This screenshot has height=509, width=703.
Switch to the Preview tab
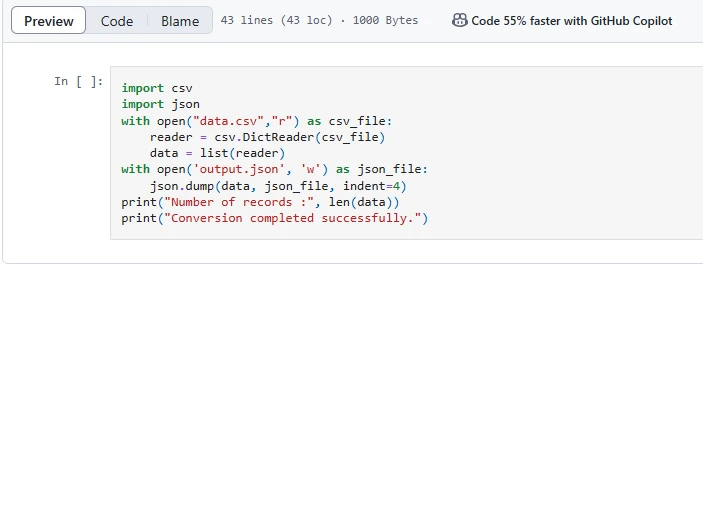coord(48,21)
